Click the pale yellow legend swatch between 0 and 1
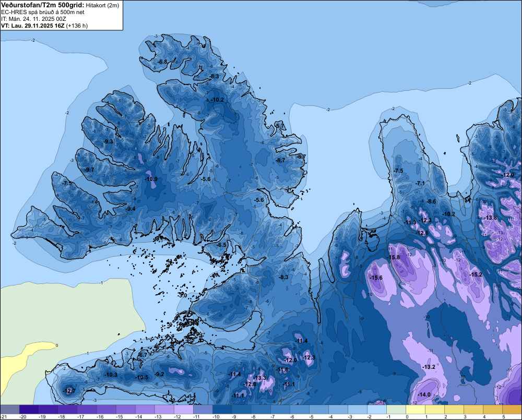The image size is (522, 420). click(416, 409)
